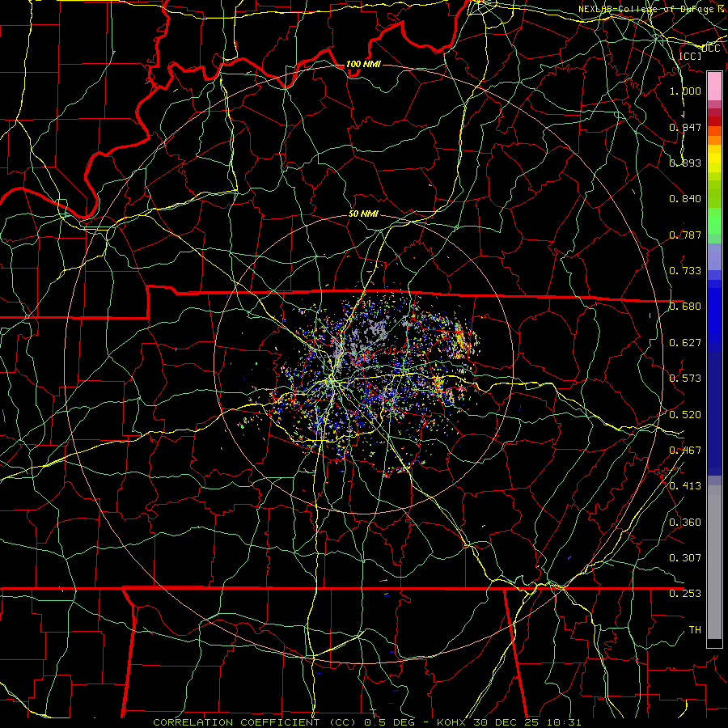Select the pink segment of the color scale
Image resolution: width=728 pixels, height=728 pixels.
(x=714, y=87)
